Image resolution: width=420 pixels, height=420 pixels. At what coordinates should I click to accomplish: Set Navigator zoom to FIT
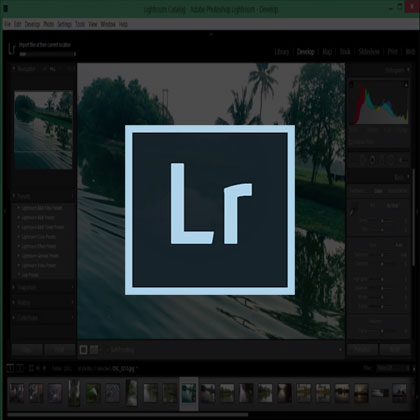[x=44, y=69]
